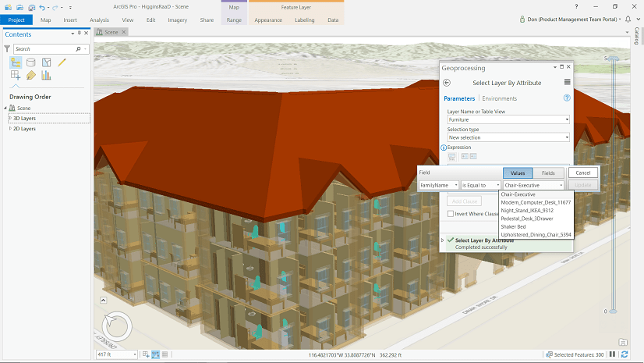
Task: Choose Night_Stand_IKEA_9312 from the list
Action: coord(536,211)
